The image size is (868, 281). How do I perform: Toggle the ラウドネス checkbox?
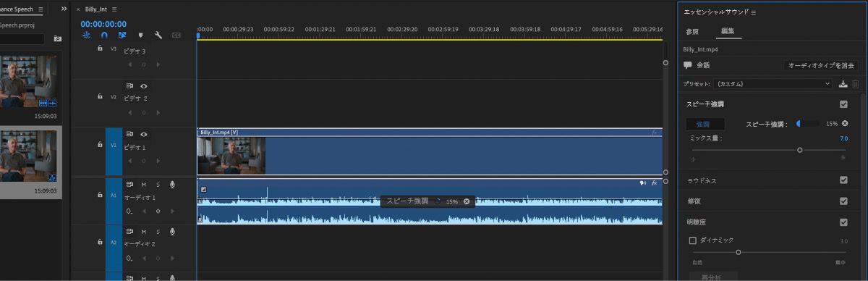point(843,180)
